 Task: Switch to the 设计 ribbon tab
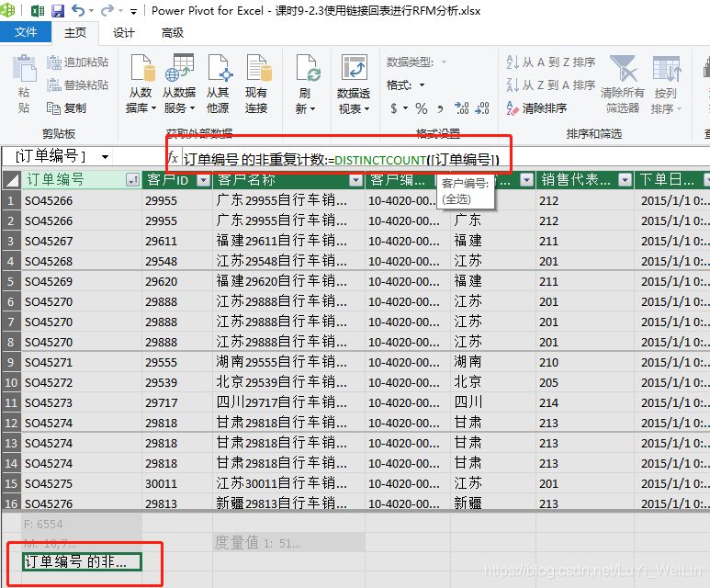coord(124,33)
